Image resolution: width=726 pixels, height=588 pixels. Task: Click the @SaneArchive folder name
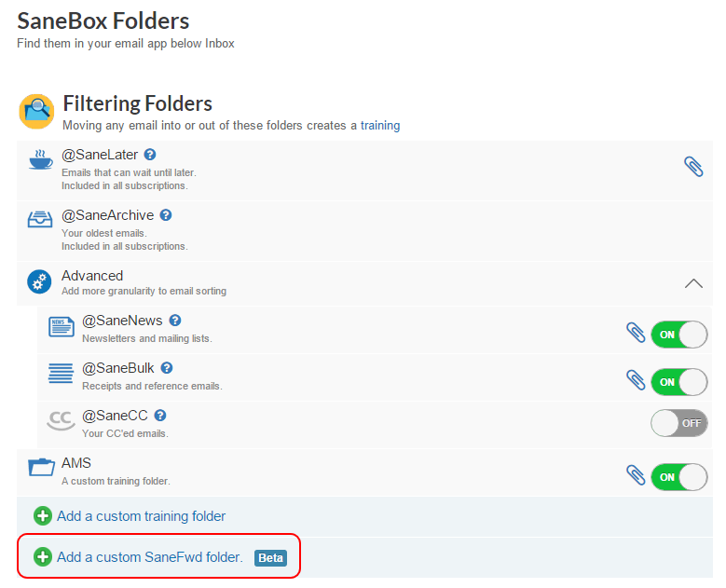(x=107, y=215)
